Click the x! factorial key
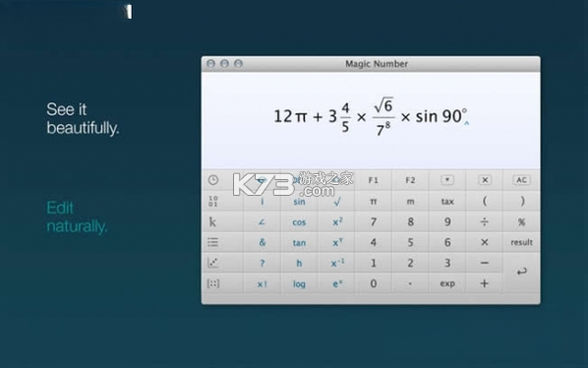This screenshot has width=588, height=368. 262,284
